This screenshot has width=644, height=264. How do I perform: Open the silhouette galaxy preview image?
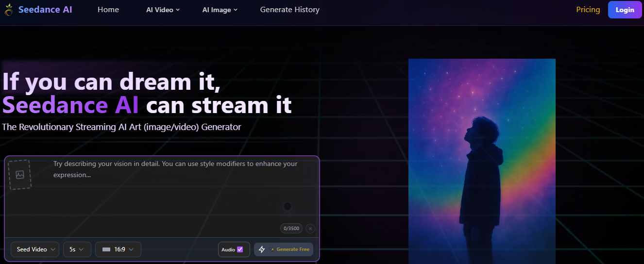482,161
